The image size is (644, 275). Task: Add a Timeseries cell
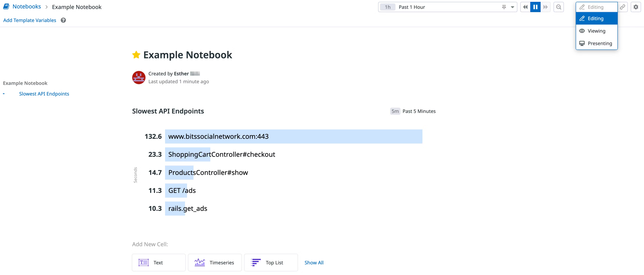(215, 263)
